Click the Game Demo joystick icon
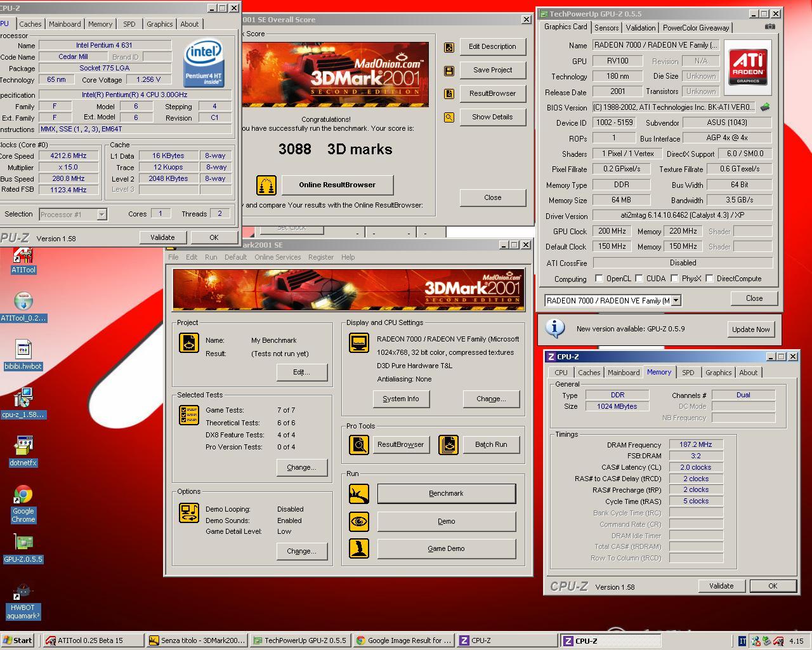Screen dimensions: 812x650 [359, 549]
